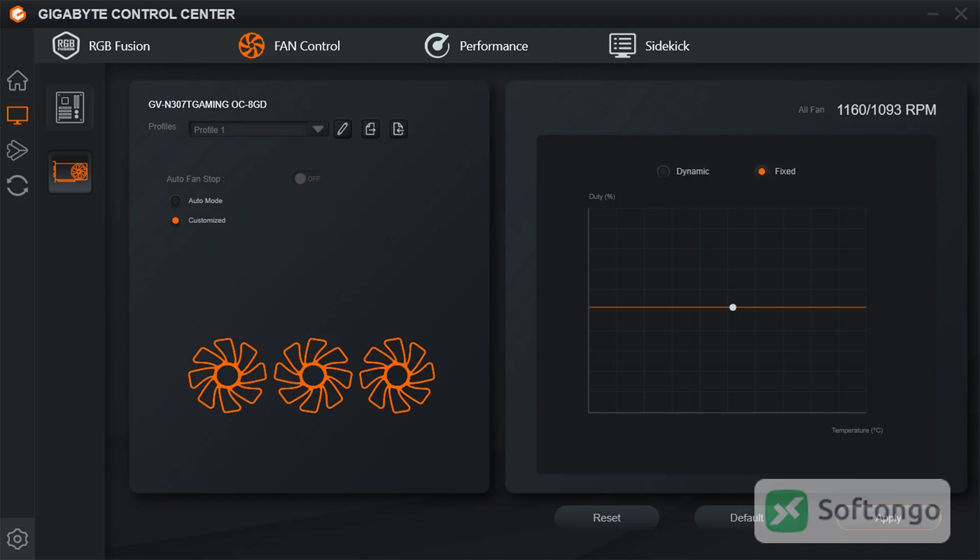Click the RGB Fusion badge icon
Screen dimensions: 980x560
(x=66, y=46)
